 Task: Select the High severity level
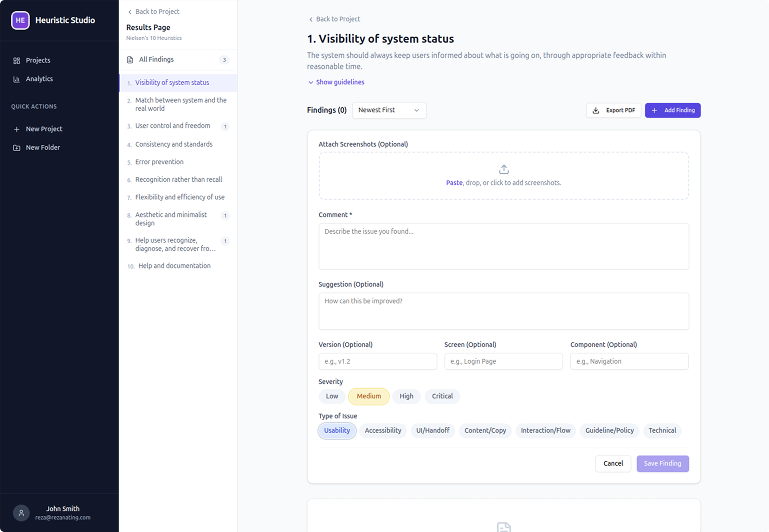coord(406,396)
